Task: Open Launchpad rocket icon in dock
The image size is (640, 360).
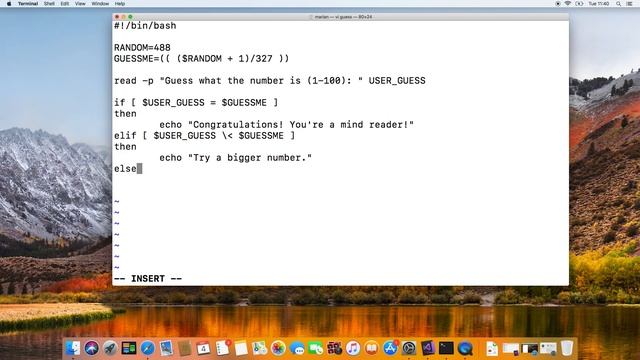Action: click(x=110, y=348)
